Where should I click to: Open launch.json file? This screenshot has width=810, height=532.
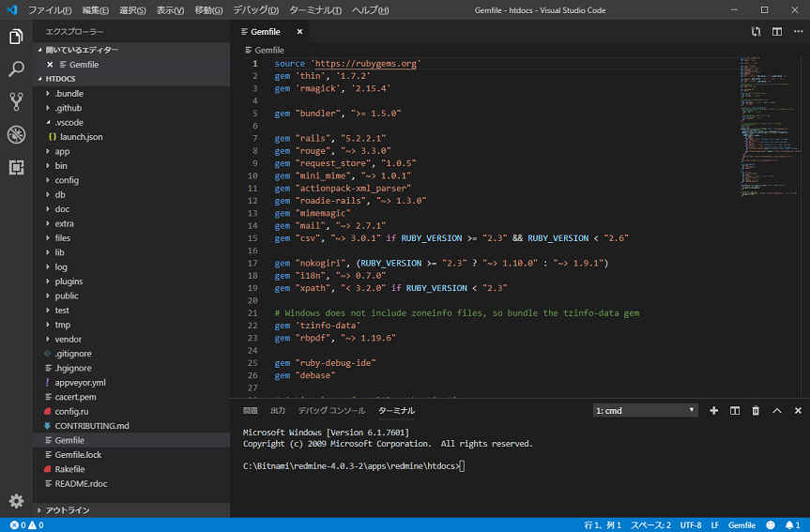[131, 137]
